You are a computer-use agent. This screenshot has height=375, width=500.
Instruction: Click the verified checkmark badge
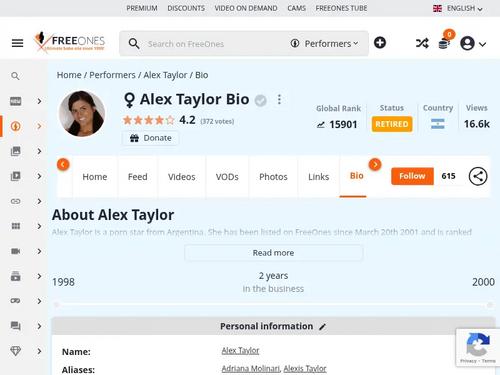[x=261, y=100]
